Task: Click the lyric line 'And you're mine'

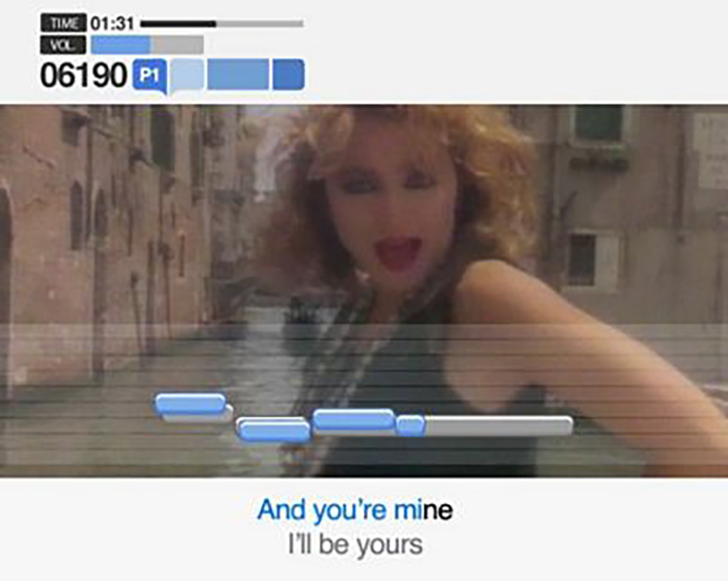Action: [355, 510]
